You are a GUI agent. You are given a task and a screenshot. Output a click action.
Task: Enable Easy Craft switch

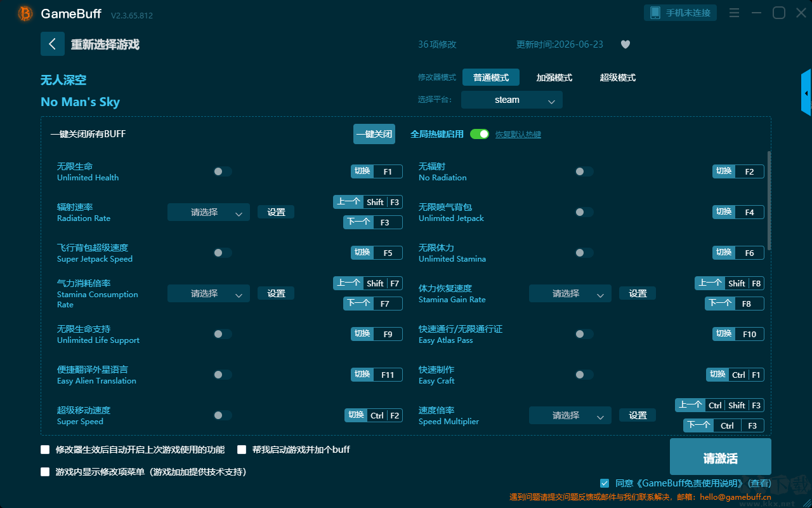pyautogui.click(x=584, y=375)
